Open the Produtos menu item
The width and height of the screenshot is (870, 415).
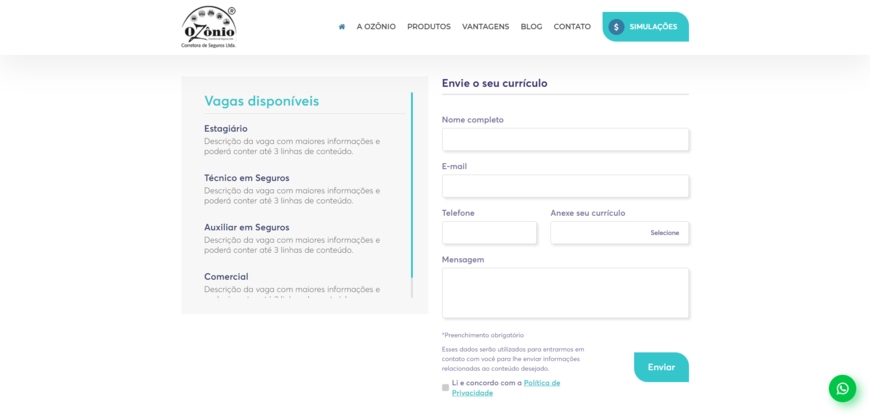click(428, 27)
